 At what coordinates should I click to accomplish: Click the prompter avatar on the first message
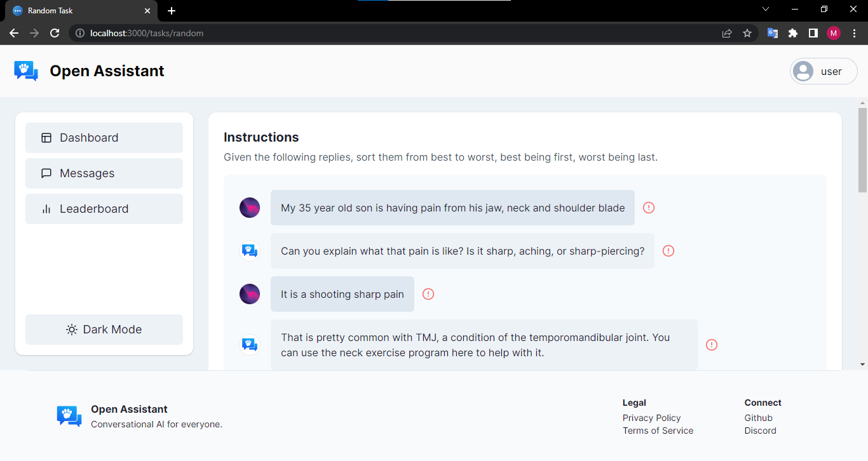tap(250, 208)
